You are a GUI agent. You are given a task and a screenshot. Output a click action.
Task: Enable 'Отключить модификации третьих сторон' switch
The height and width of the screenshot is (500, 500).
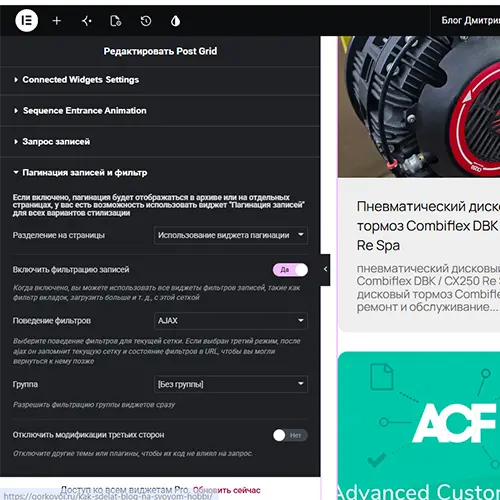click(x=290, y=435)
